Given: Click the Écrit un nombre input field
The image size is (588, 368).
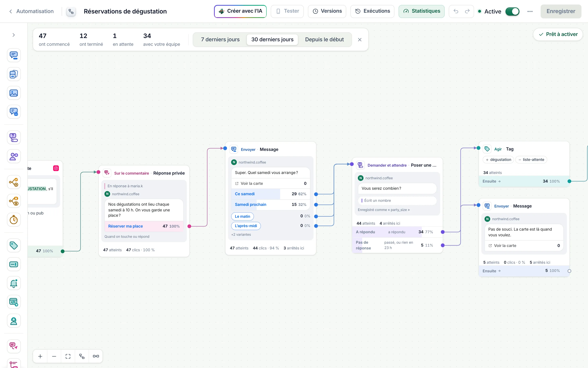Looking at the screenshot, I should click(x=397, y=201).
